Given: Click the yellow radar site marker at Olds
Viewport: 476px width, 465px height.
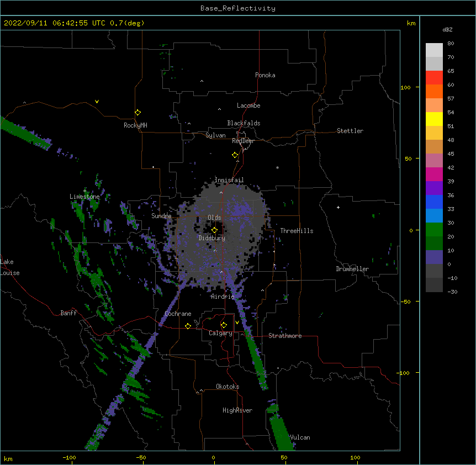Looking at the screenshot, I should coord(214,230).
